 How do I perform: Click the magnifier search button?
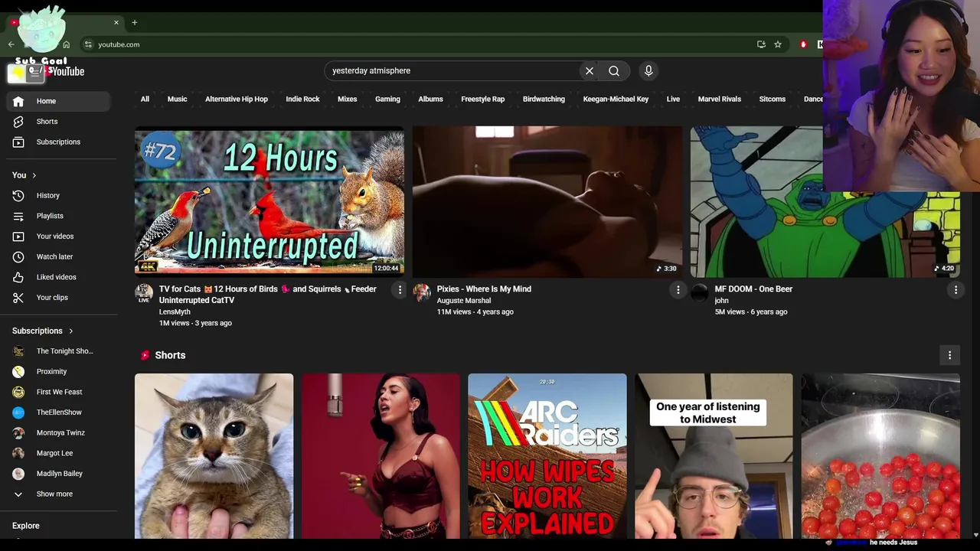(x=614, y=71)
